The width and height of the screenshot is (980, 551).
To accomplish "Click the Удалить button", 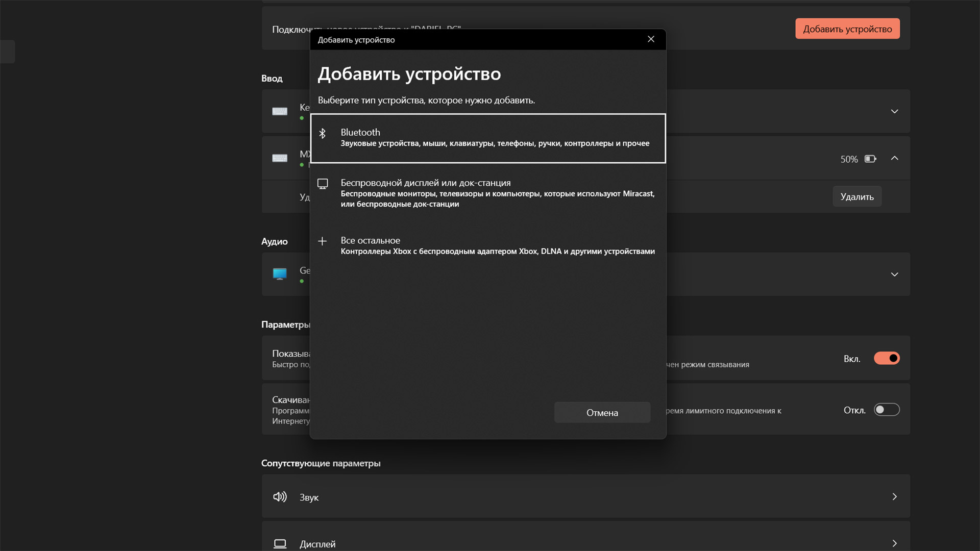I will [x=857, y=196].
